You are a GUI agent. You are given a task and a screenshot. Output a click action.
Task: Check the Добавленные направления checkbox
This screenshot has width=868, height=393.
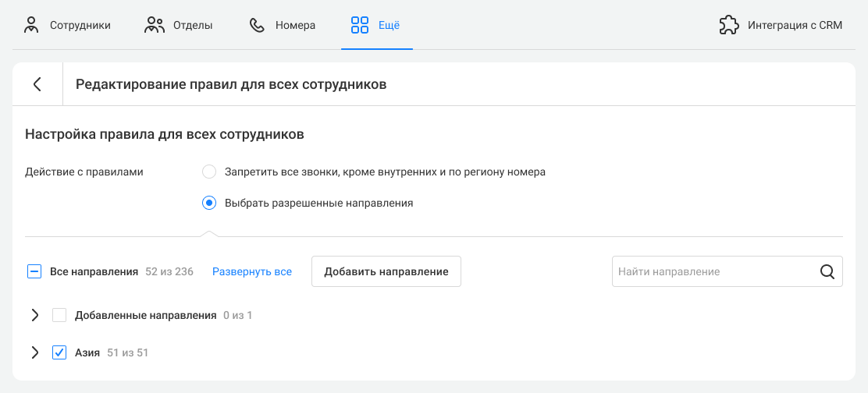[59, 316]
